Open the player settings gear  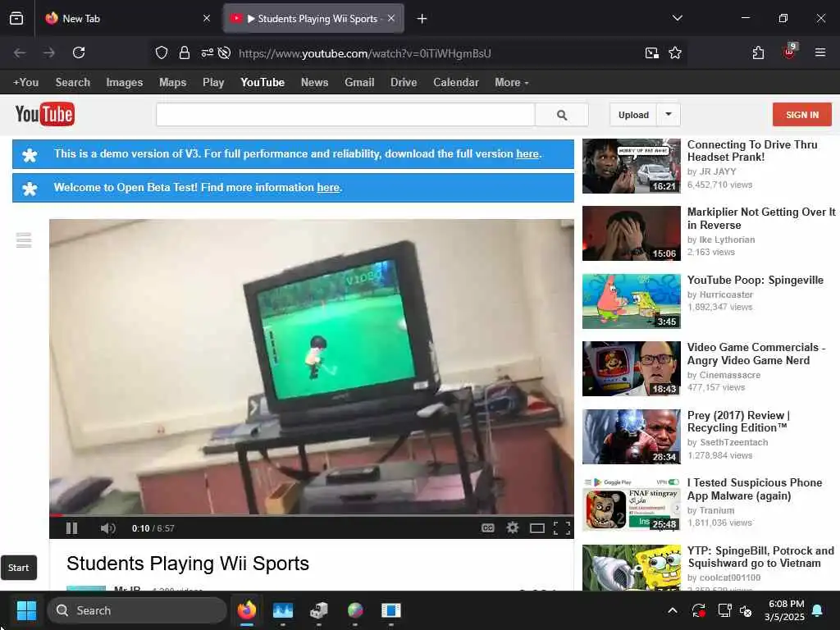tap(513, 528)
